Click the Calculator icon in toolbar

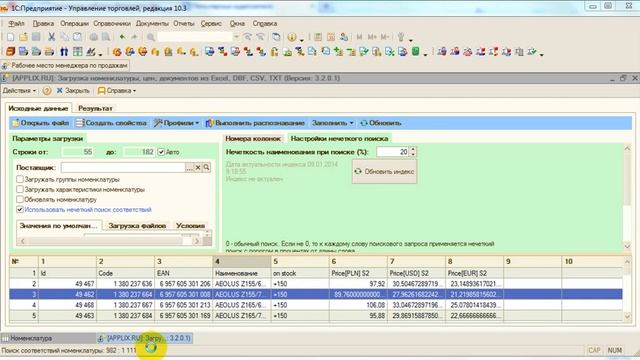(318, 37)
